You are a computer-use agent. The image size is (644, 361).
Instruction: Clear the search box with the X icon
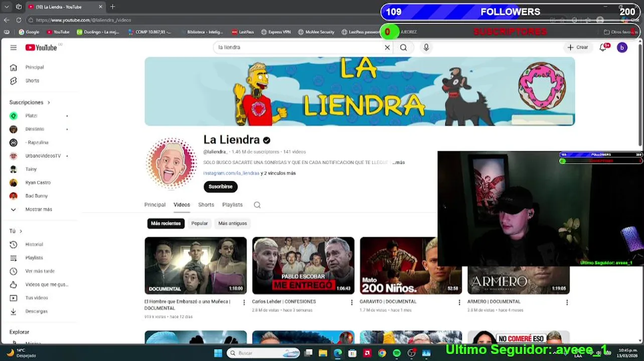tap(387, 48)
